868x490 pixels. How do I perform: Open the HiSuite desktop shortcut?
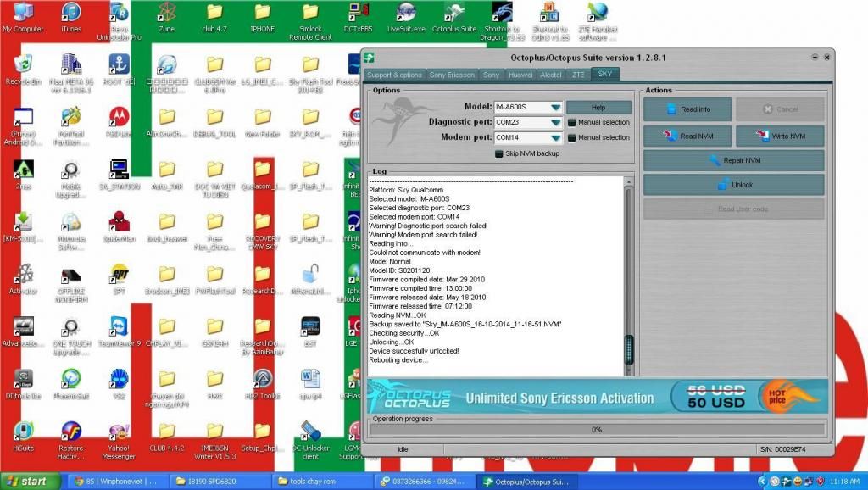click(23, 437)
